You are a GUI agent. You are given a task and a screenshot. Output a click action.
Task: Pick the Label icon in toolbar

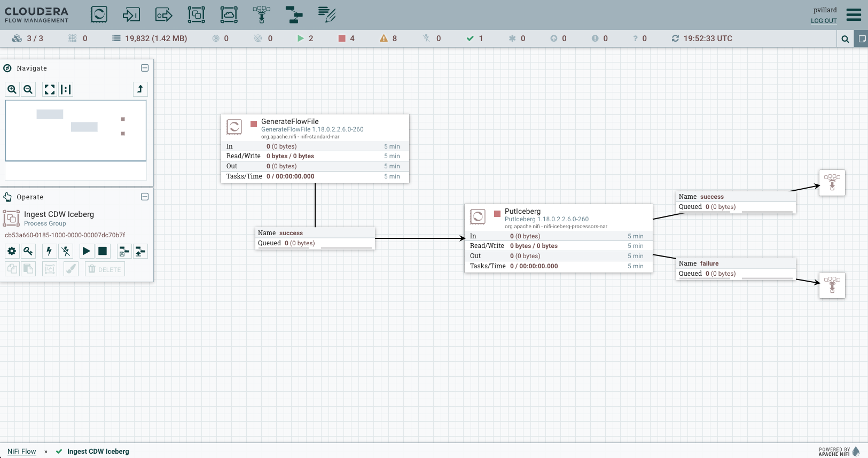(x=326, y=14)
